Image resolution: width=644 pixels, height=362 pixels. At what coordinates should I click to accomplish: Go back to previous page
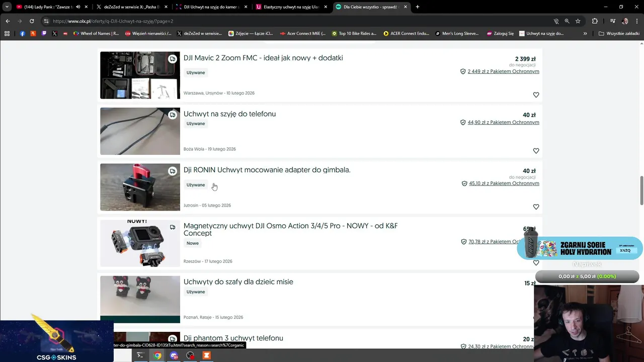point(8,21)
